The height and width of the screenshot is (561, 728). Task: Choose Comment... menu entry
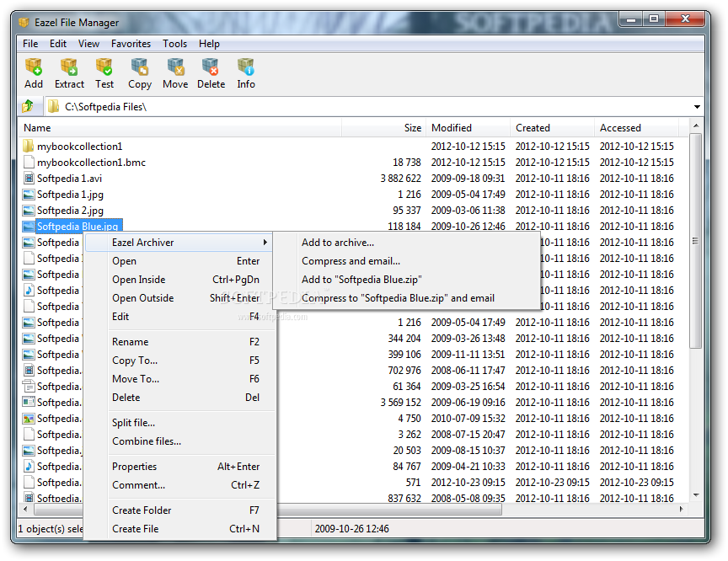click(x=179, y=485)
